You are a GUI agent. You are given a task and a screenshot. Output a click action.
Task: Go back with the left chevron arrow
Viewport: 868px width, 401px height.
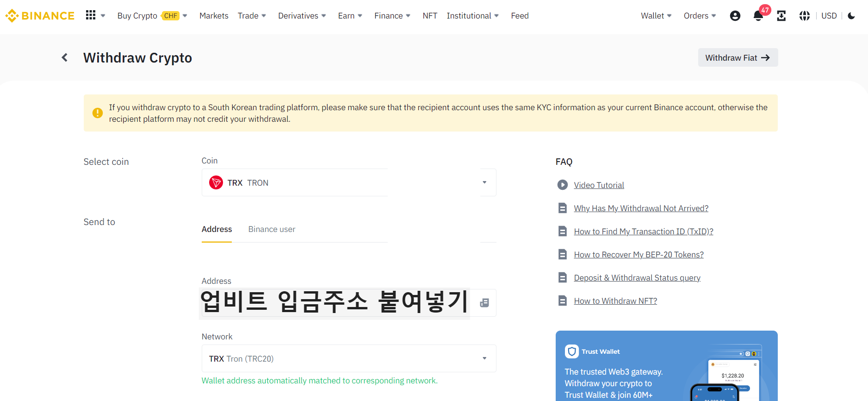point(65,57)
